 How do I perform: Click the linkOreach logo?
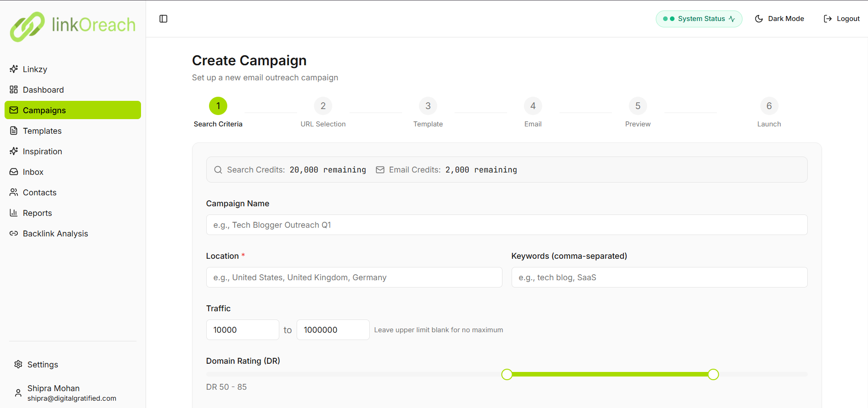tap(73, 26)
